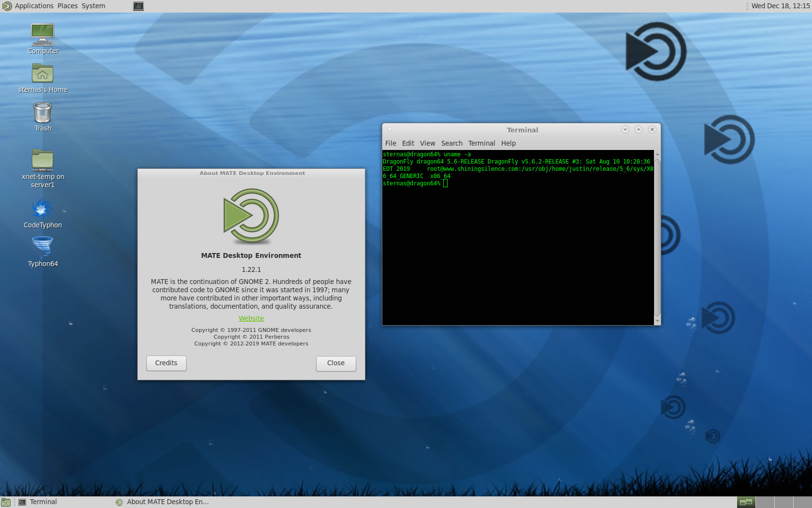Click the Copyright 2012-2019 MATE developers line
Screen dimensions: 812x508
tap(251, 344)
